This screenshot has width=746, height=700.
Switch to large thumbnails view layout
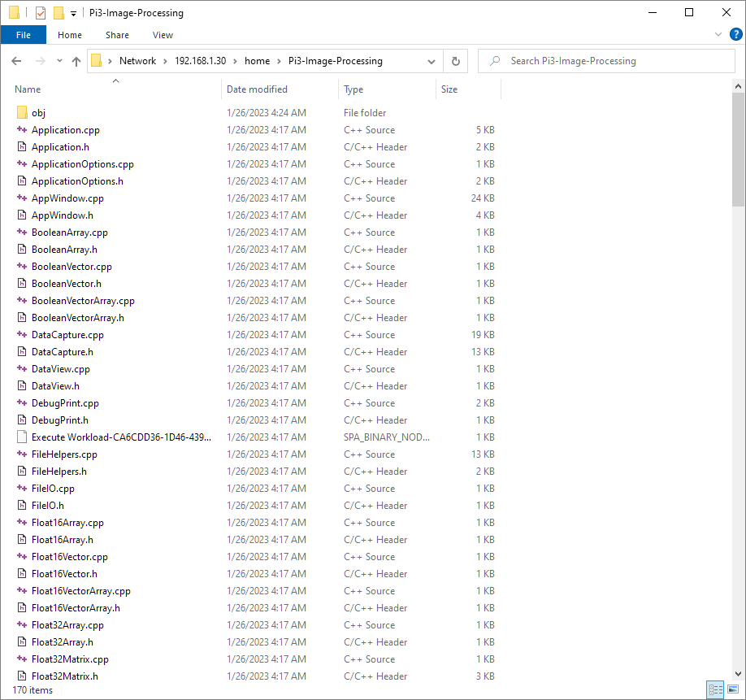733,690
